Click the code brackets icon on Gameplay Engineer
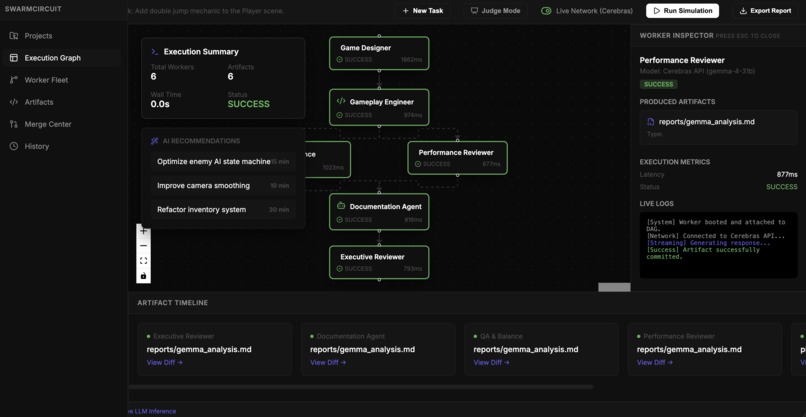 click(x=341, y=101)
